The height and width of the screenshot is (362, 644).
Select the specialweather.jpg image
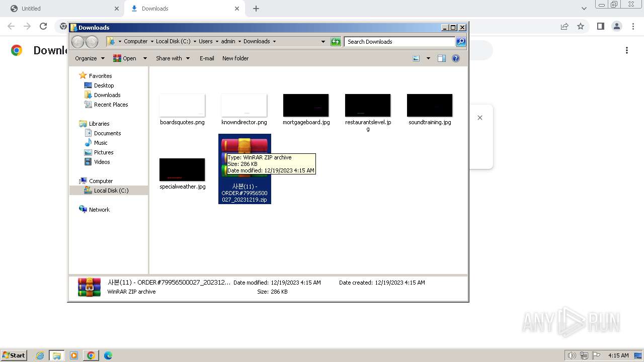pyautogui.click(x=182, y=174)
